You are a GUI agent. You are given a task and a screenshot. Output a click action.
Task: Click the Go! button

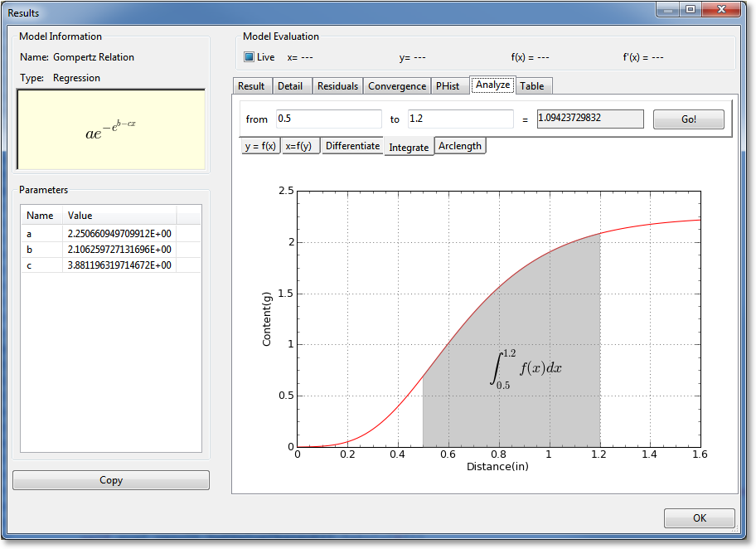(x=689, y=119)
